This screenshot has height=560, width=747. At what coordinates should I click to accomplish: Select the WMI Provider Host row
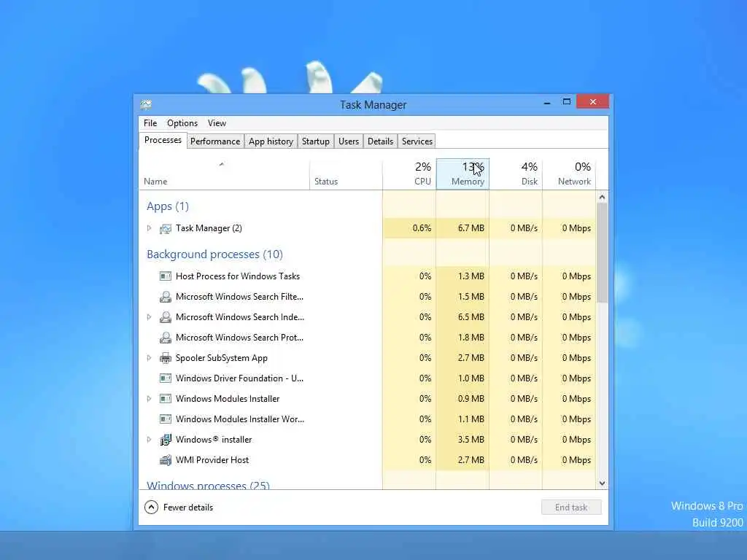368,460
